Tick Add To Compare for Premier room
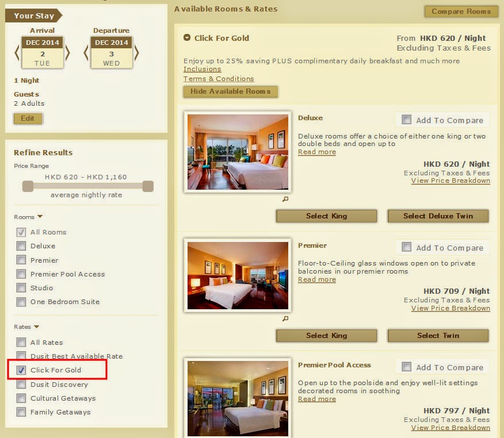 407,247
